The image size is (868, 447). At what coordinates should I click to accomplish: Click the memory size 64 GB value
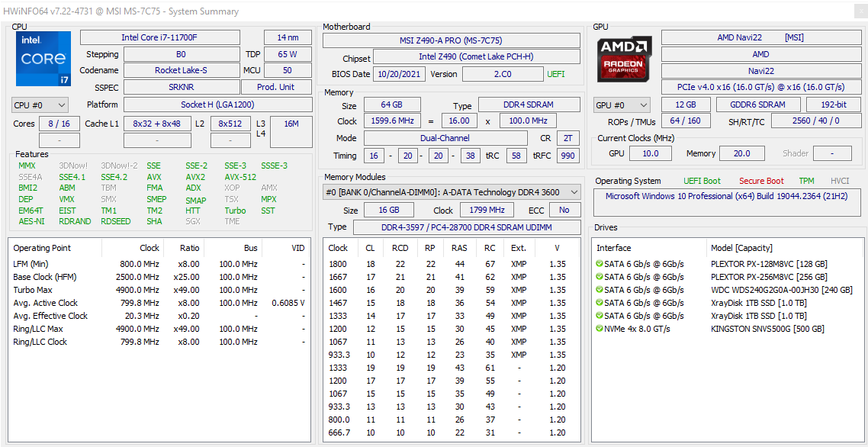tap(392, 105)
